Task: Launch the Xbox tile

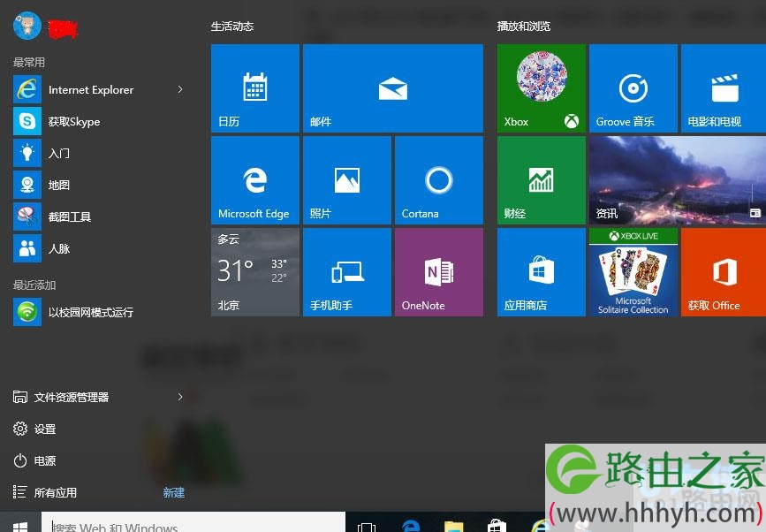Action: pyautogui.click(x=542, y=88)
